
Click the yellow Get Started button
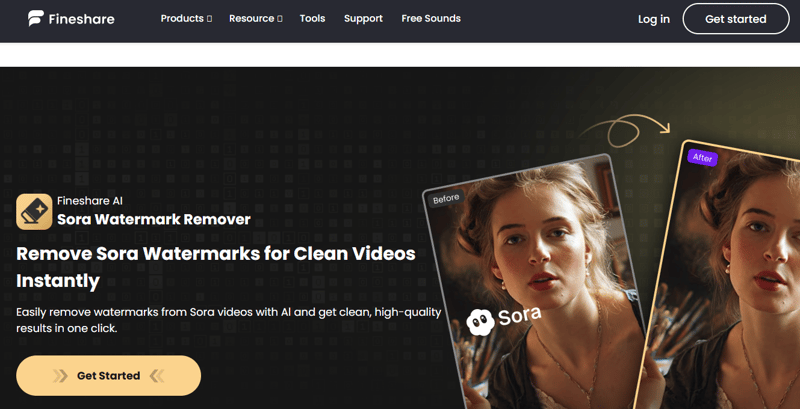point(108,376)
